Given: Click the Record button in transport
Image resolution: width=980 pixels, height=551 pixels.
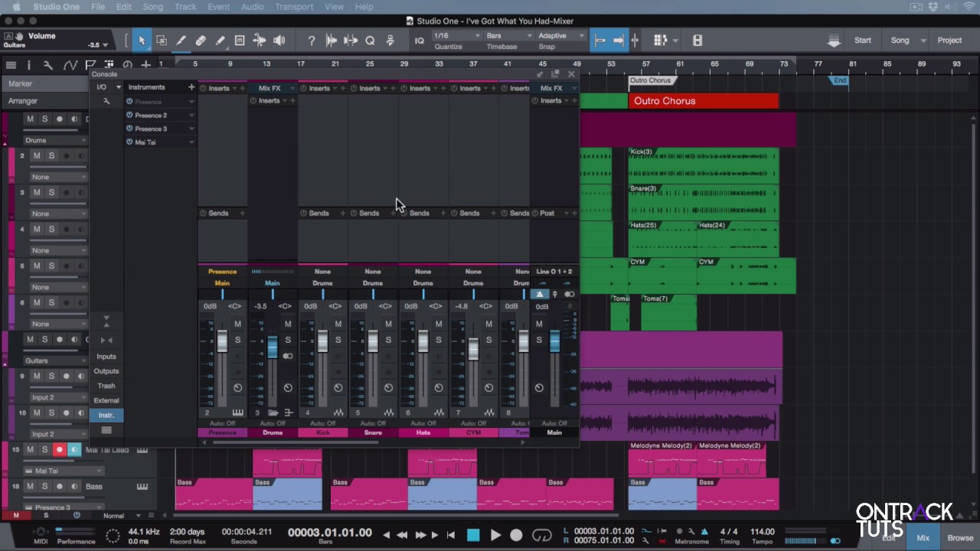Looking at the screenshot, I should click(x=516, y=535).
